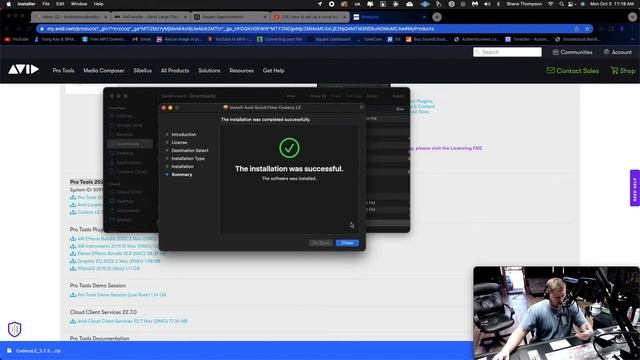The image size is (640, 360).
Task: Click the Avid site search field
Action: [507, 52]
